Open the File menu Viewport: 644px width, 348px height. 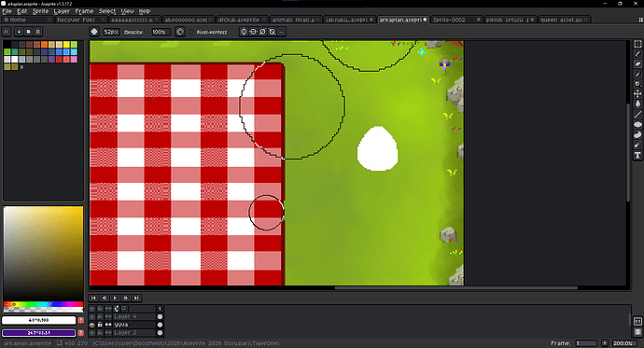click(x=7, y=11)
